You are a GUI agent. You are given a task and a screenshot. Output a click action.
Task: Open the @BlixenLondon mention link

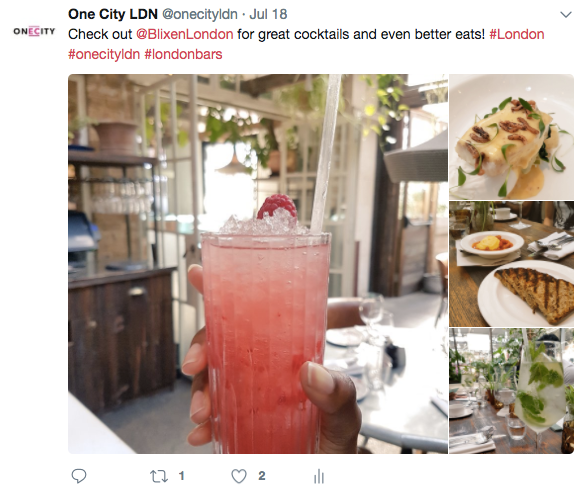(x=185, y=34)
